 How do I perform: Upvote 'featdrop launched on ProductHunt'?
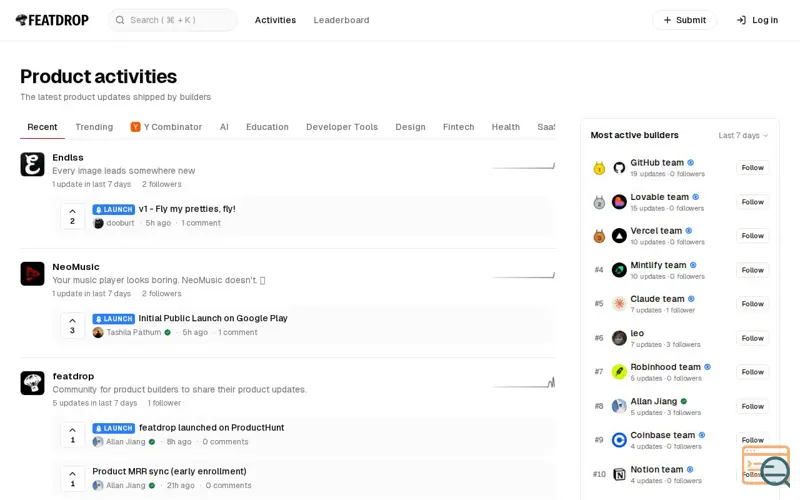72,435
